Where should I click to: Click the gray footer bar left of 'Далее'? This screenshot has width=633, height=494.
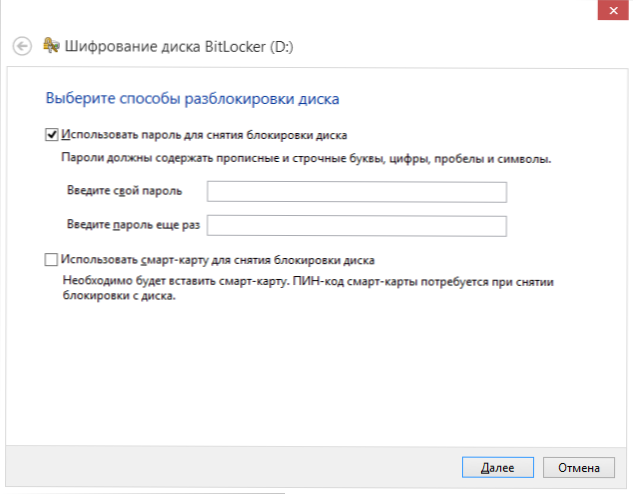coord(234,467)
